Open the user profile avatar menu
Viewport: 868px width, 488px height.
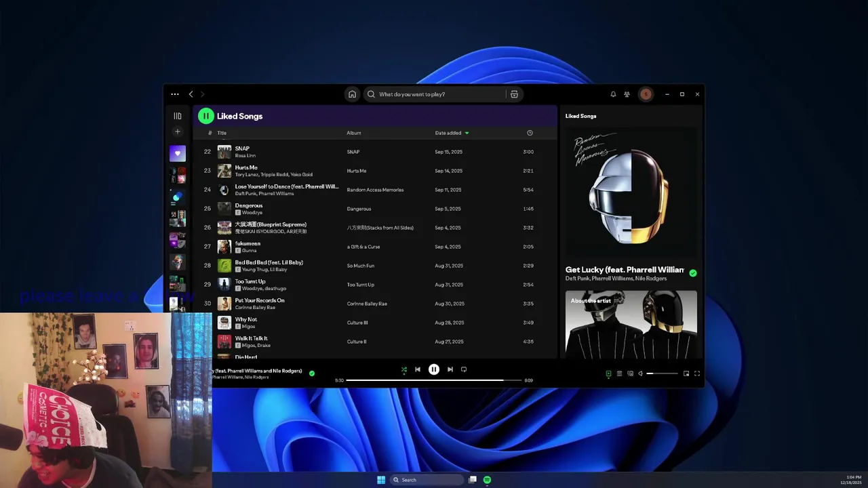pos(646,94)
